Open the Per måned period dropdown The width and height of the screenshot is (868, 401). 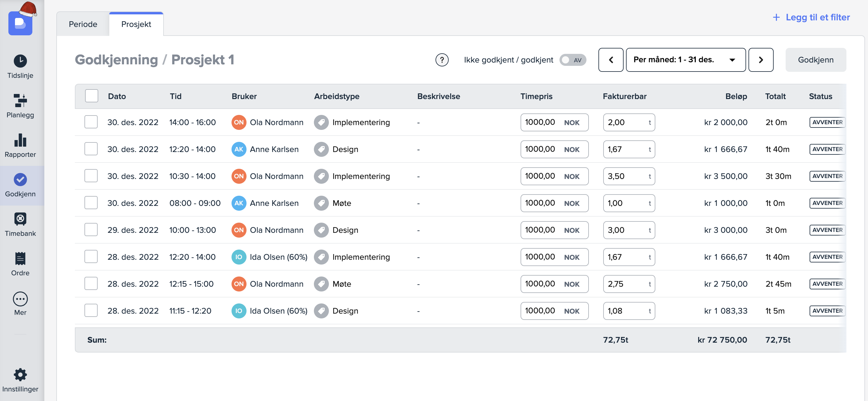[x=685, y=60]
